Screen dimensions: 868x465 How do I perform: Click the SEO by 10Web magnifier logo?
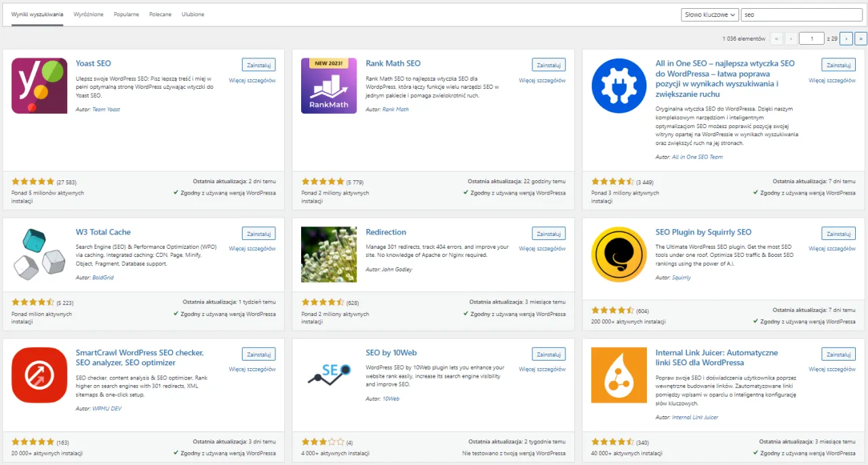click(328, 374)
